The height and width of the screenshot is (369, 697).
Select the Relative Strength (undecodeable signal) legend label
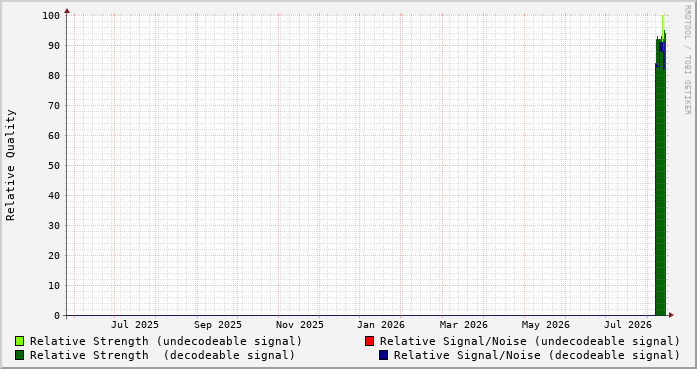pos(166,341)
